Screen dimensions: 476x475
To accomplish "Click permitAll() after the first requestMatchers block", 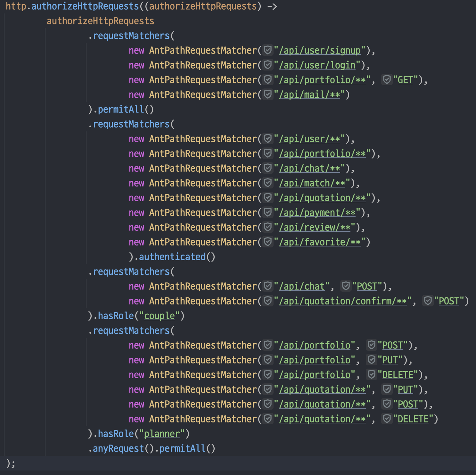I will point(126,109).
